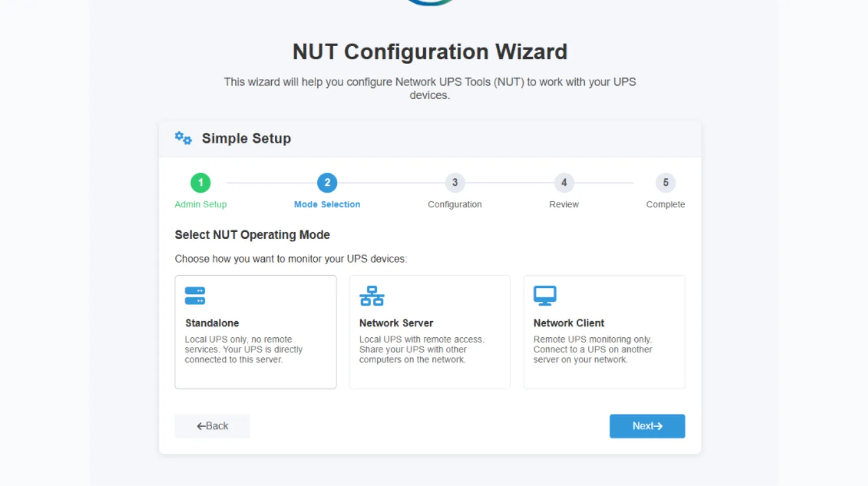Go to the Admin Setup step label
Image resolution: width=868 pixels, height=486 pixels.
(201, 204)
